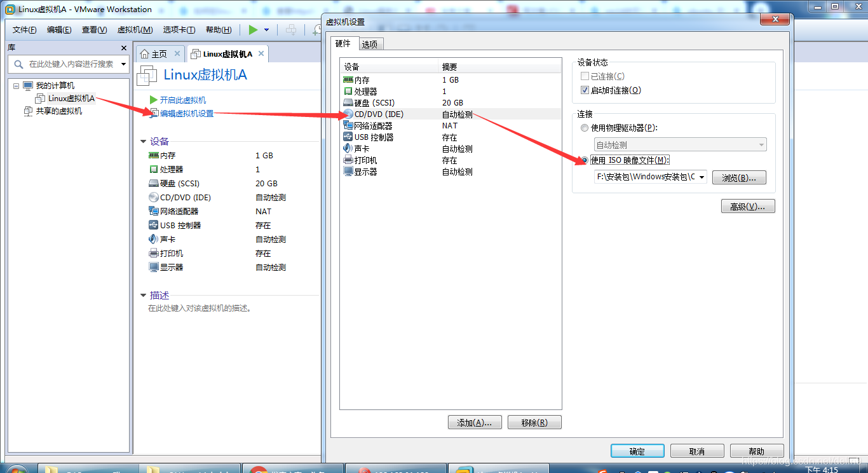Open the 选项卡(T) menu
Screen dimensions: 868x473
tap(179, 30)
